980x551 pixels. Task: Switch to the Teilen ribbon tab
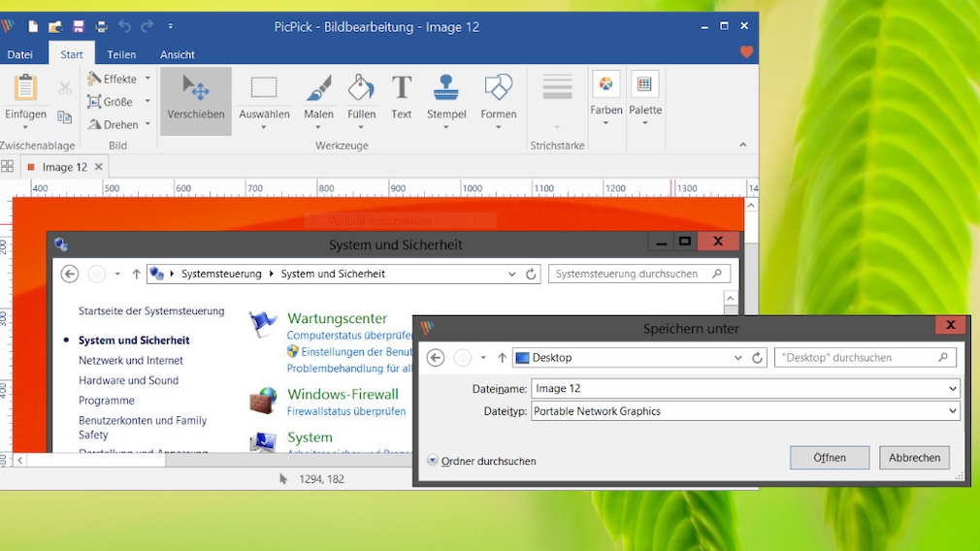pyautogui.click(x=121, y=54)
